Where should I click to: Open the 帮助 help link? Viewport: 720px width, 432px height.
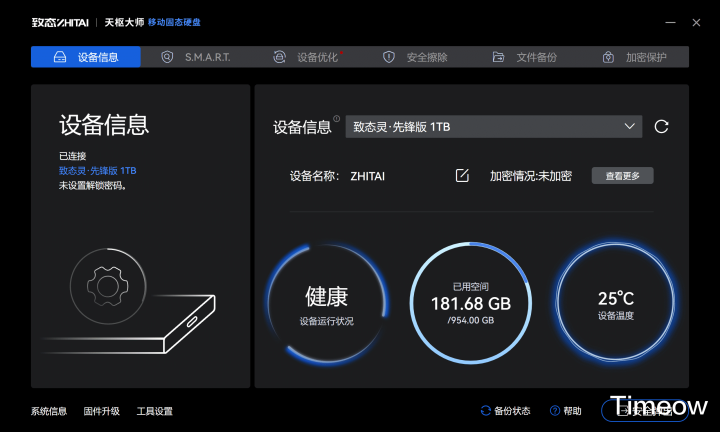566,411
